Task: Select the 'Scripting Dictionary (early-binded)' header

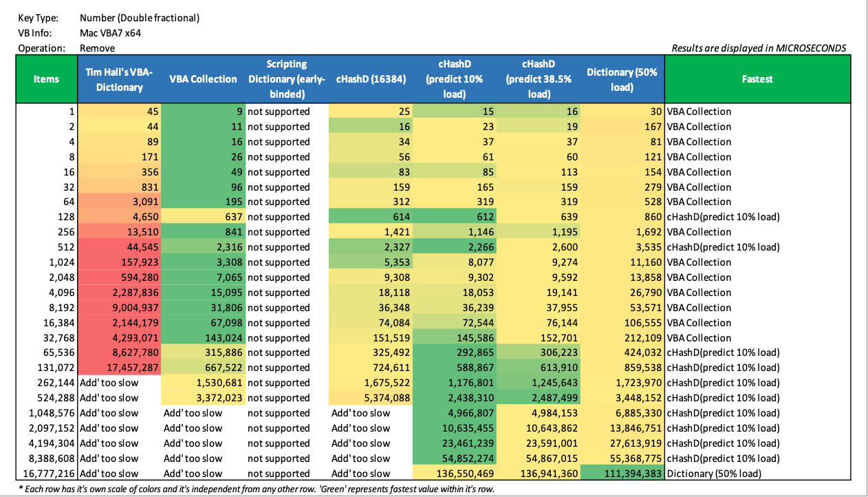Action: (287, 79)
